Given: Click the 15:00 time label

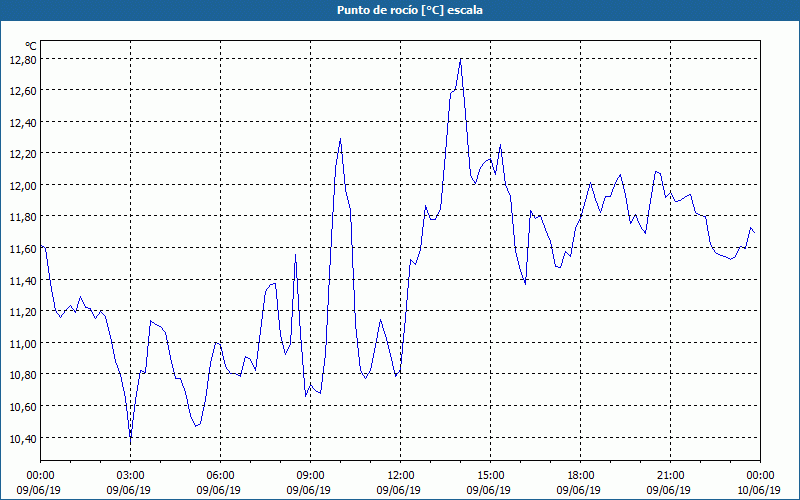Looking at the screenshot, I should 490,476.
